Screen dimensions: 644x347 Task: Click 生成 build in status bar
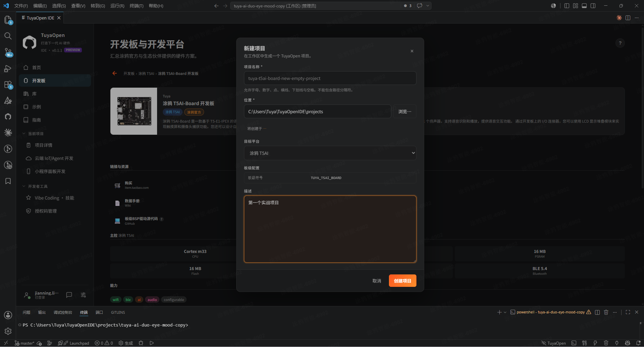point(126,343)
